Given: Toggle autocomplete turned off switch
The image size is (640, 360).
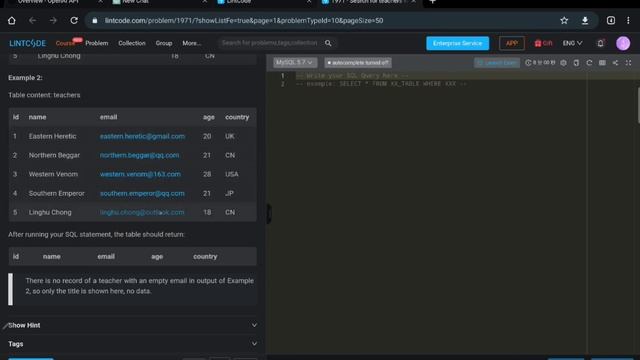Looking at the screenshot, I should pyautogui.click(x=358, y=62).
